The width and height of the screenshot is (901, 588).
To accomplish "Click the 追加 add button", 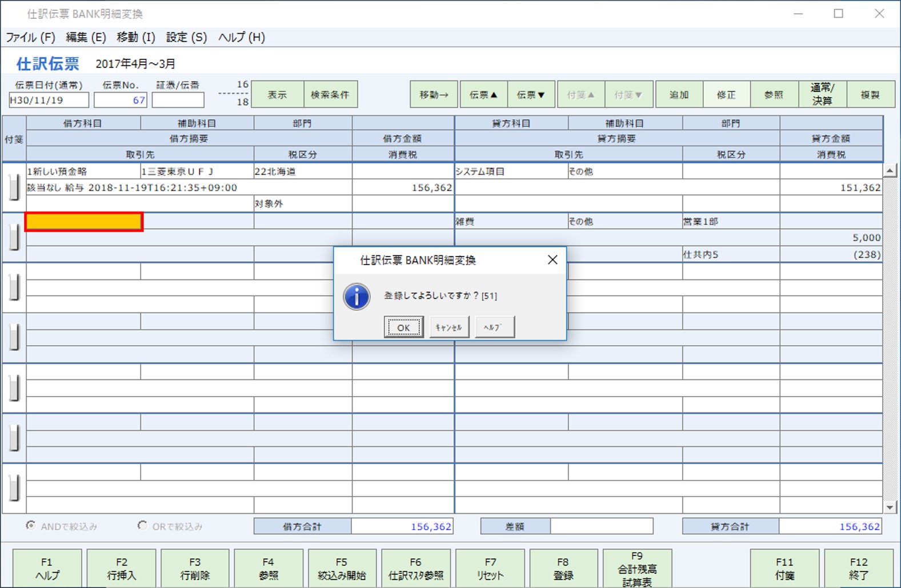I will tap(679, 94).
